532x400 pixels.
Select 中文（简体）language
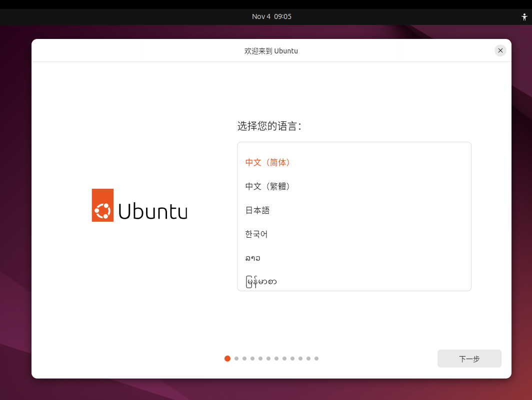click(354, 163)
